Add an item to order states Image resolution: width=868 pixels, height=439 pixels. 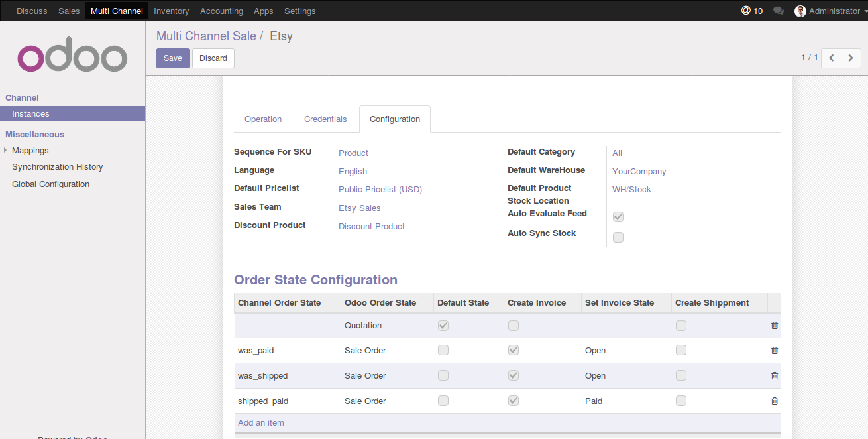coord(261,423)
